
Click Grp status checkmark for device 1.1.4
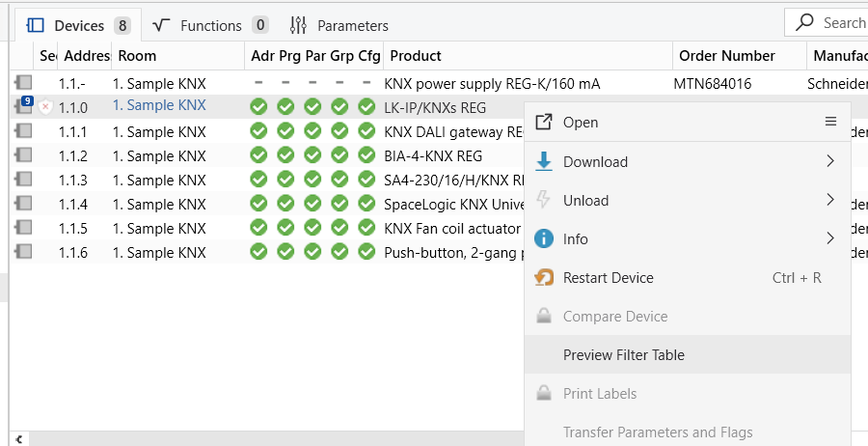coord(339,204)
